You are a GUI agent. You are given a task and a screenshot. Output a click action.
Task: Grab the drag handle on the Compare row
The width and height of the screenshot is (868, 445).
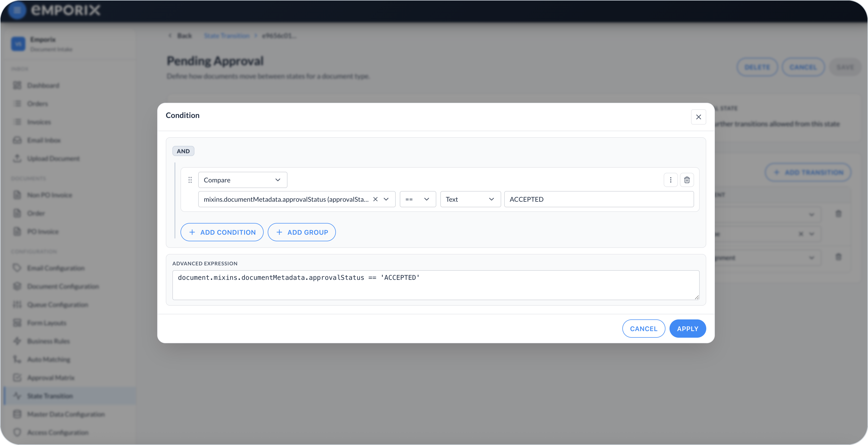(190, 180)
